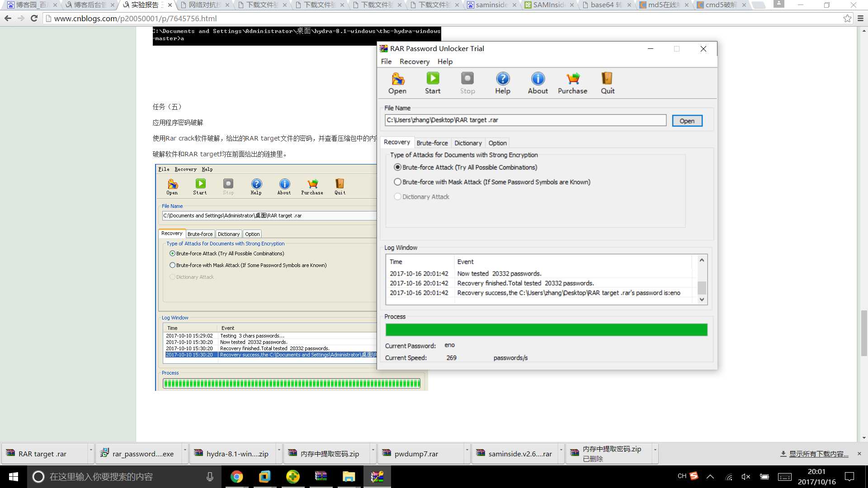Viewport: 868px width, 488px height.
Task: Switch to the Dictionary tab
Action: pyautogui.click(x=468, y=143)
